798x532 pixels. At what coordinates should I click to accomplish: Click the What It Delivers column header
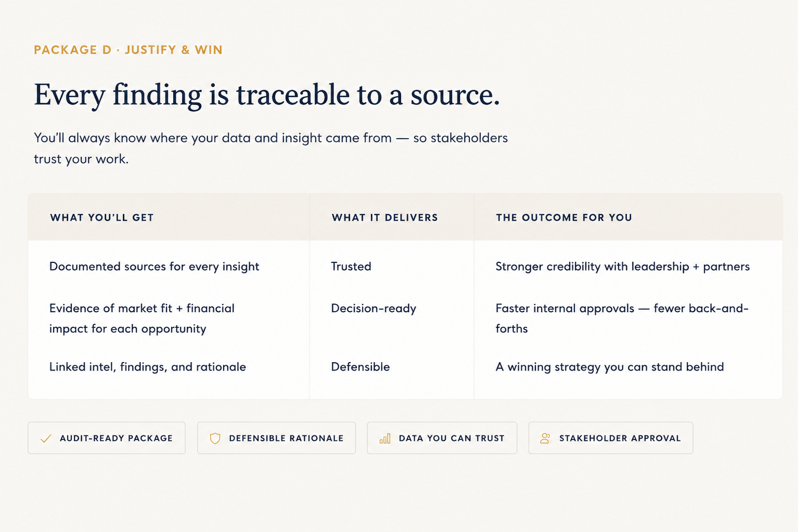385,218
